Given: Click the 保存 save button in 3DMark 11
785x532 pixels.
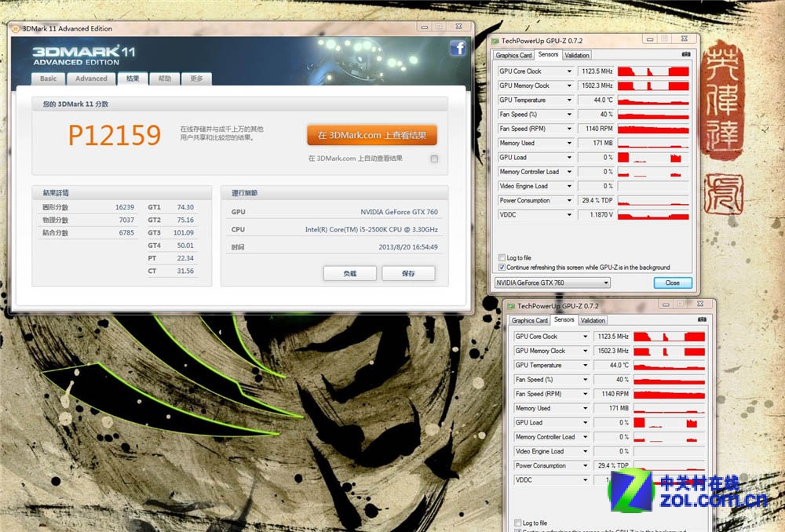Looking at the screenshot, I should tap(408, 273).
